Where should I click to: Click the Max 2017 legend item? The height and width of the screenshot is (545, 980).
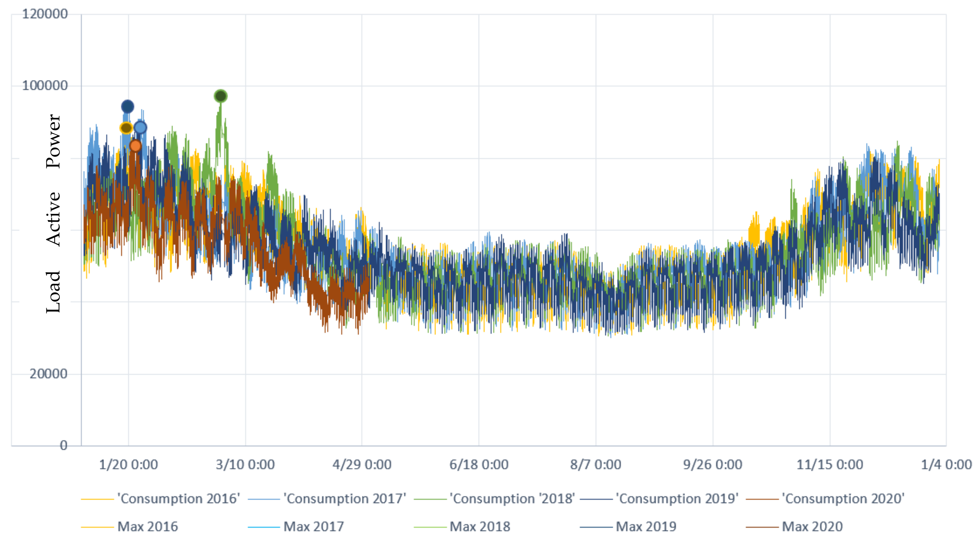pos(314,527)
